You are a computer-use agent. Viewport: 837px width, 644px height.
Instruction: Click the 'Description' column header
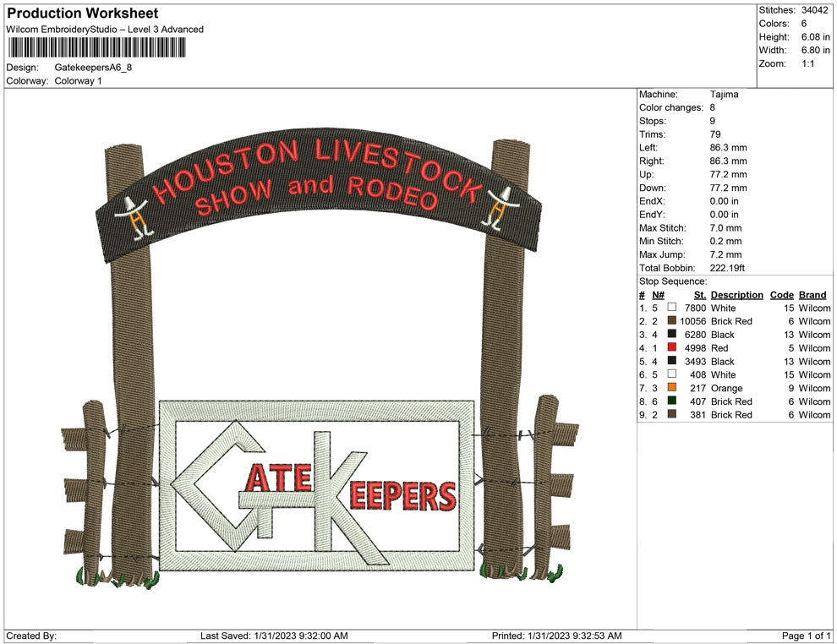pyautogui.click(x=737, y=294)
